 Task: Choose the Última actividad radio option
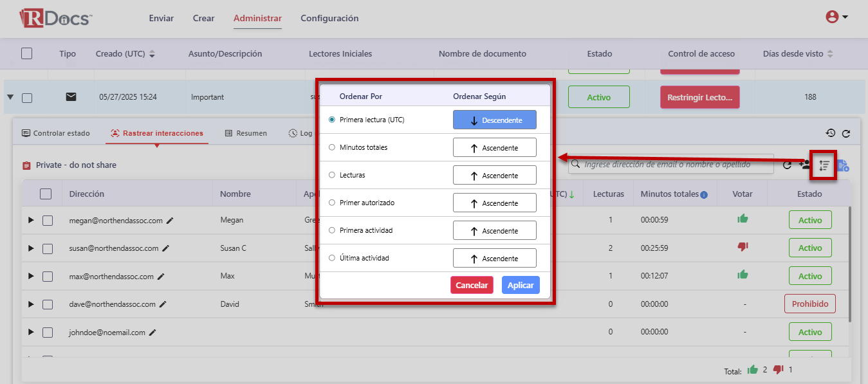pyautogui.click(x=332, y=258)
